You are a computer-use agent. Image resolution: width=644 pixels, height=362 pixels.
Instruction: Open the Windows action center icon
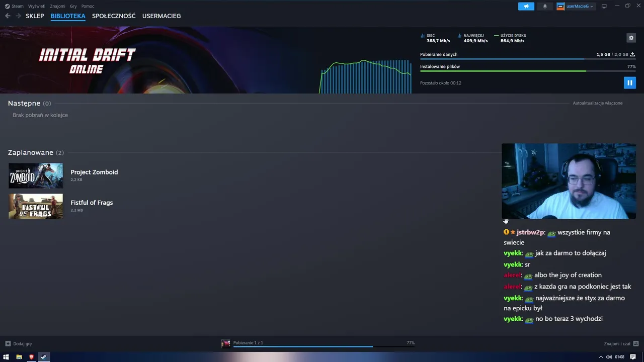point(633,357)
